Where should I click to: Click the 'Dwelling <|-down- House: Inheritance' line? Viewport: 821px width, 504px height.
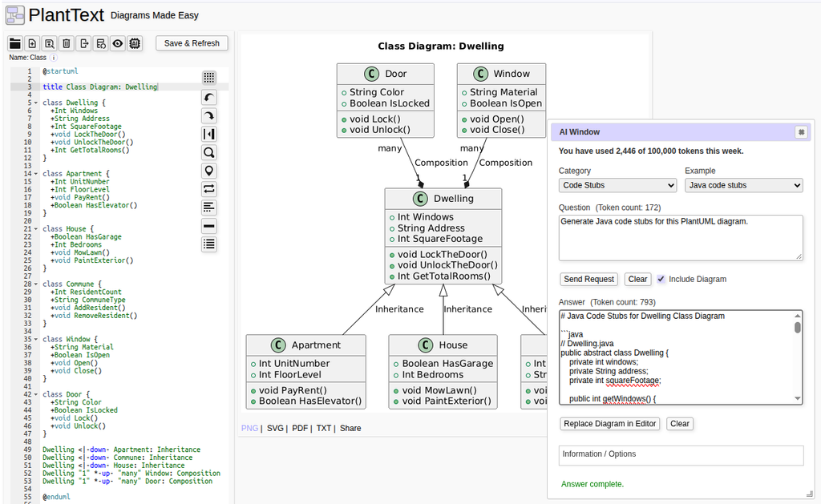[114, 466]
